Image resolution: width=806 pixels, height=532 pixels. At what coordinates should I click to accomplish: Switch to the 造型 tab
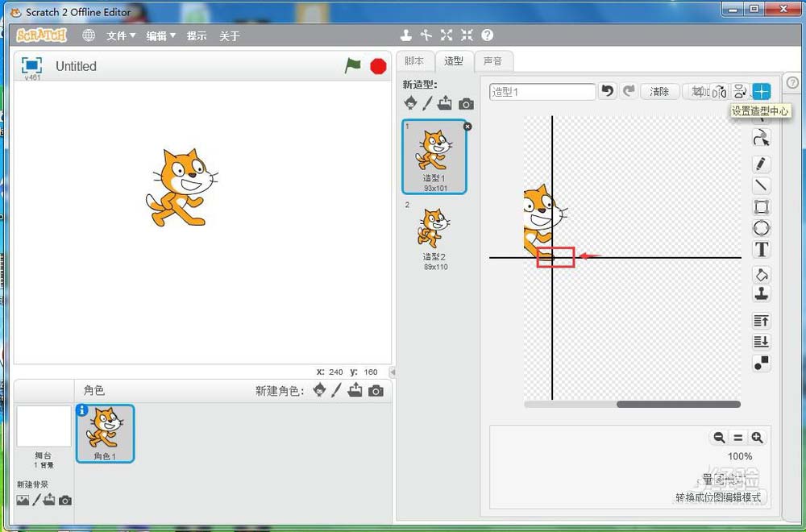click(x=453, y=61)
